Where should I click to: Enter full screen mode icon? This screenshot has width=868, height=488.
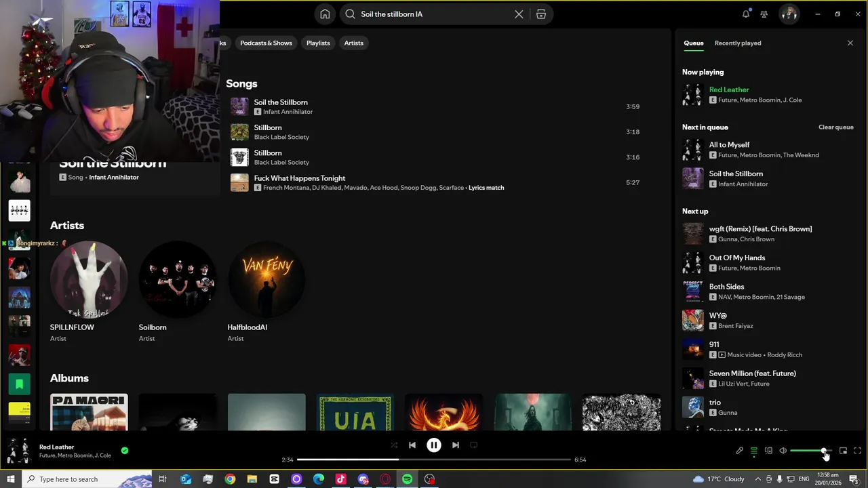[x=858, y=451]
